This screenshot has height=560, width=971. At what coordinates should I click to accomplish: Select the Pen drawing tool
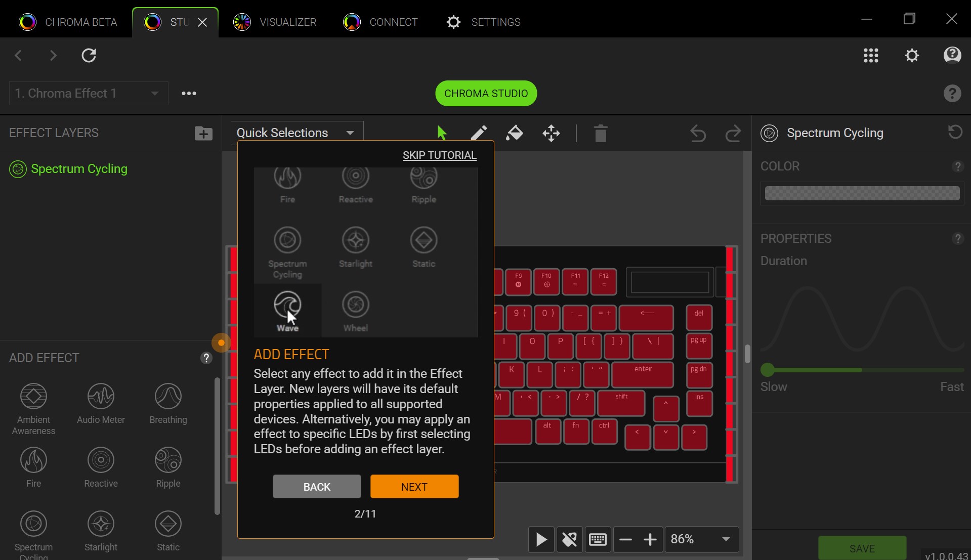point(479,133)
